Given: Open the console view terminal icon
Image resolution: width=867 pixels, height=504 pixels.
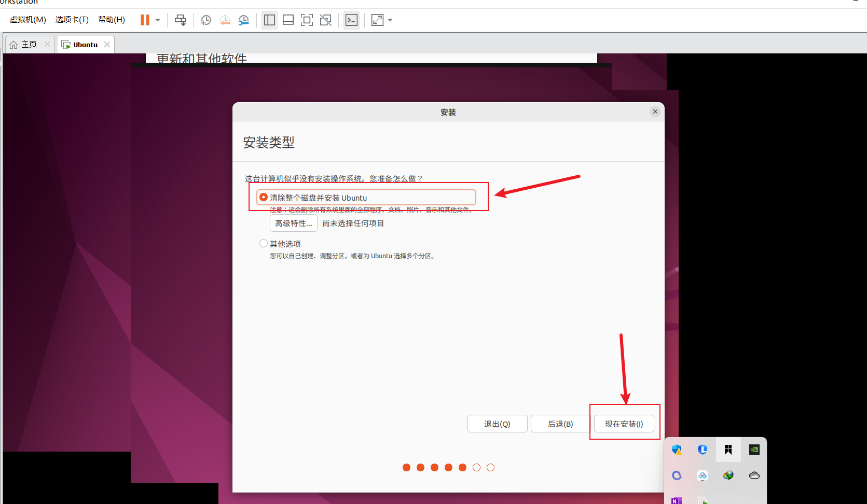Looking at the screenshot, I should pos(351,20).
